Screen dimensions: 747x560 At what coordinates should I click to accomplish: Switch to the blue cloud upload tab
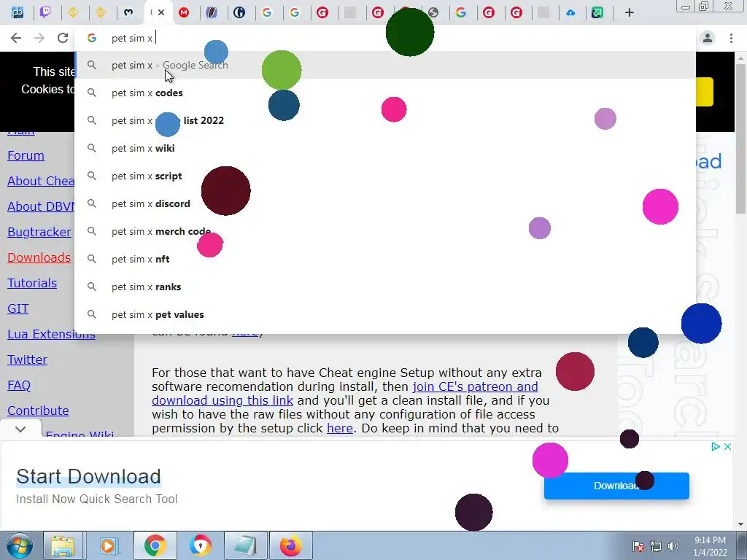pos(570,13)
